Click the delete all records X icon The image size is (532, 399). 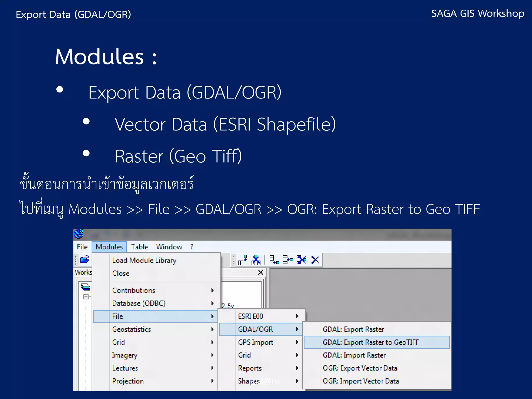(315, 260)
